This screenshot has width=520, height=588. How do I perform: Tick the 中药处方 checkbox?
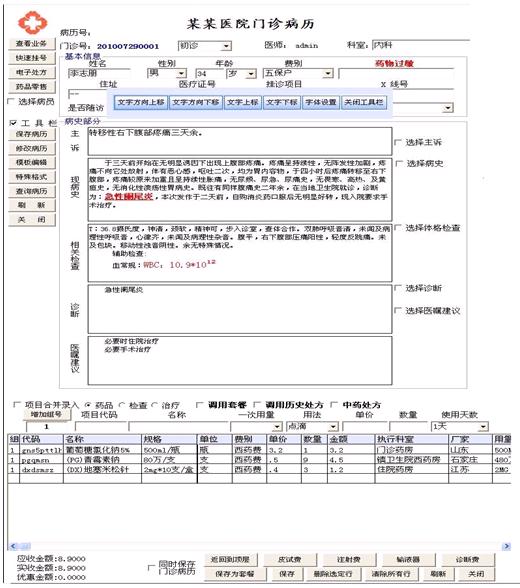(x=334, y=405)
